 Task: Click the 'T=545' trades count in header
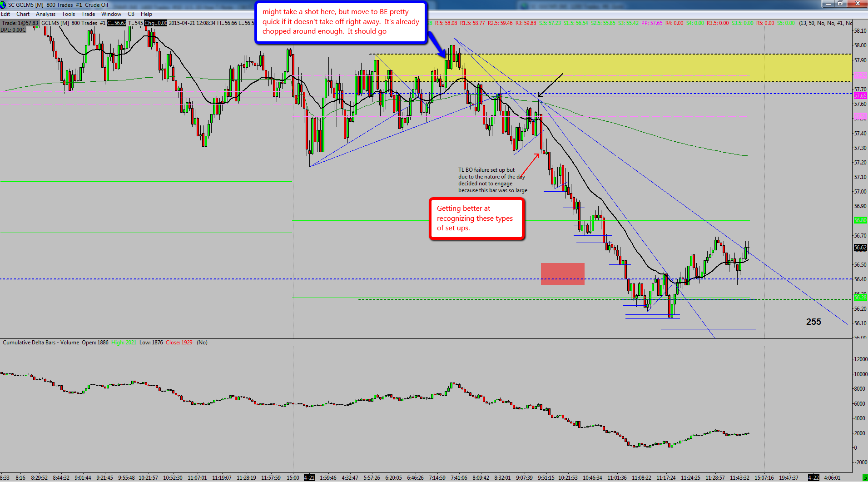tap(135, 23)
